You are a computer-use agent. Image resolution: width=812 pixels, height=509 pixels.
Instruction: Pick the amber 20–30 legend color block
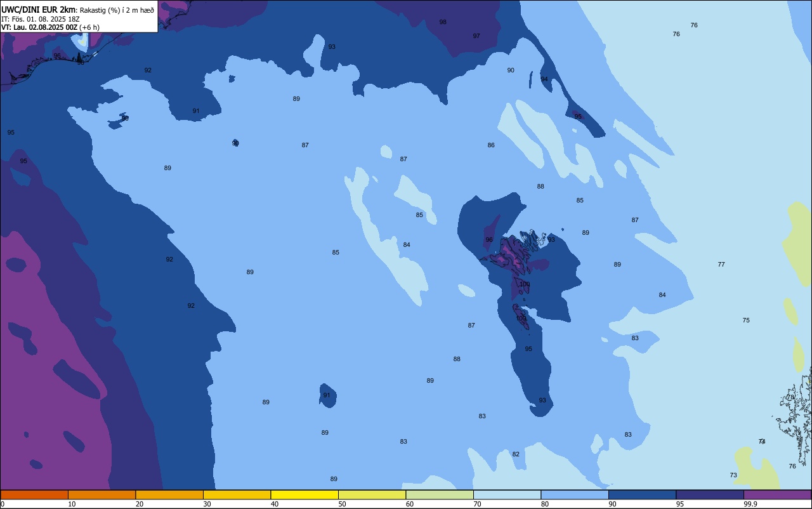(x=169, y=494)
